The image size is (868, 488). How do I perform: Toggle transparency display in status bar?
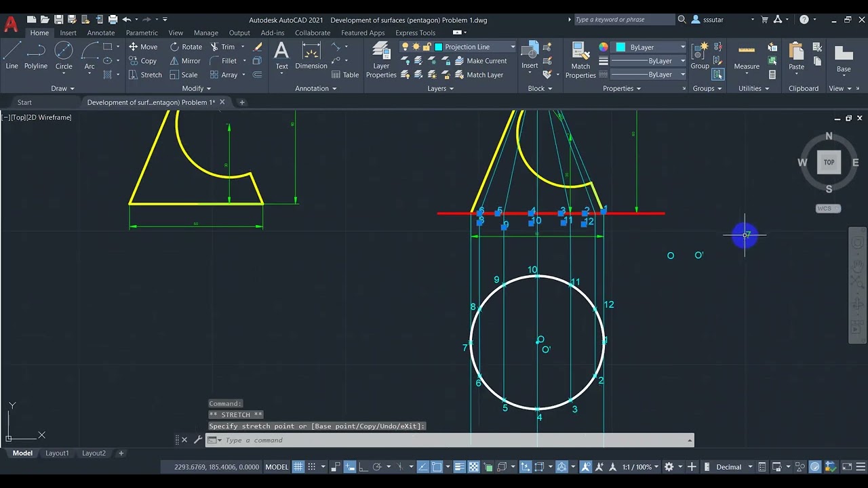point(474,467)
